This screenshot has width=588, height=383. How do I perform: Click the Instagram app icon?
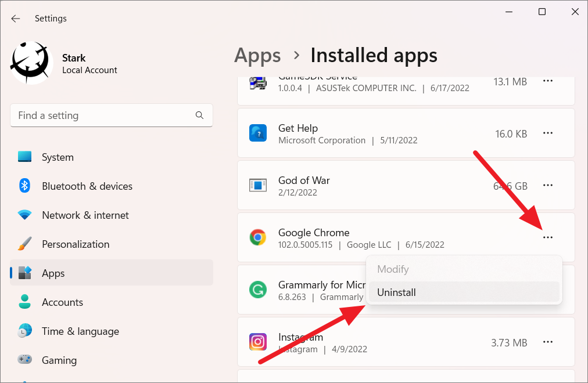[x=258, y=342]
